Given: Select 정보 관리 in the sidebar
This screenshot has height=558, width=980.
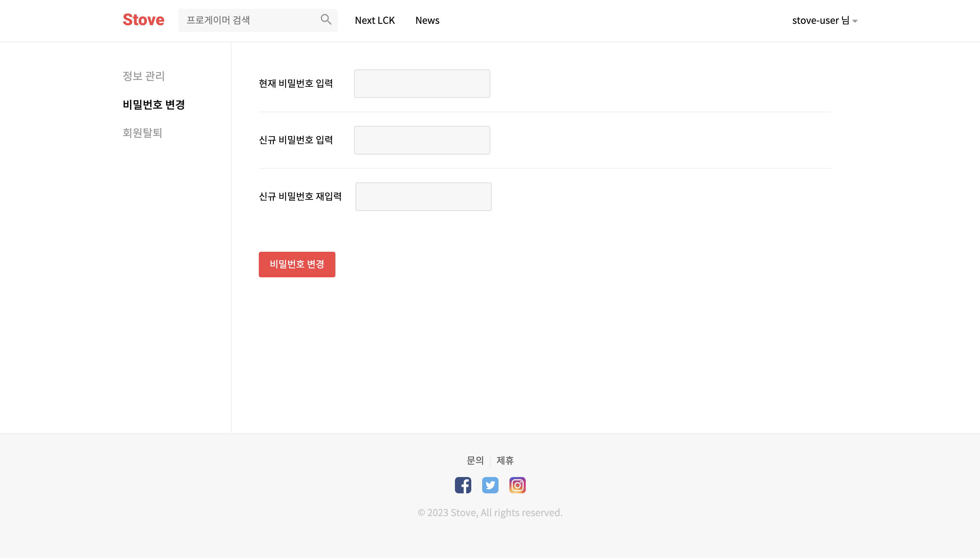Looking at the screenshot, I should (x=143, y=76).
